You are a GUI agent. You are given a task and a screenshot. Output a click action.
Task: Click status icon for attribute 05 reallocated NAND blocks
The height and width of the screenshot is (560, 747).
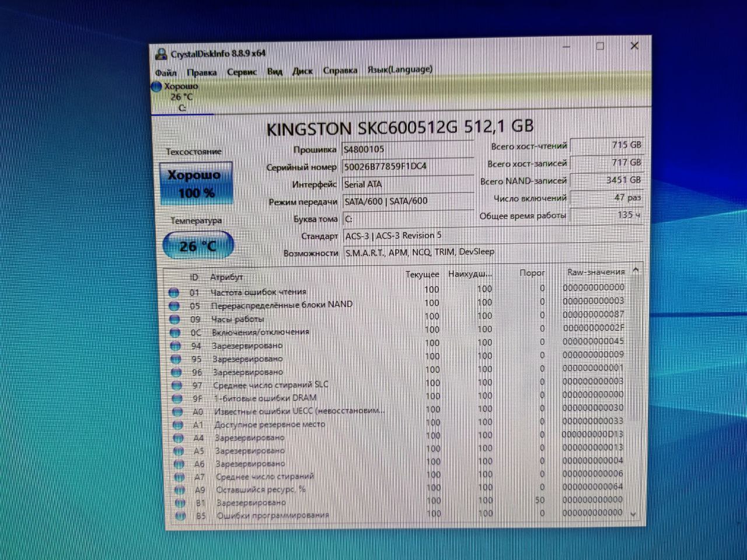(174, 306)
